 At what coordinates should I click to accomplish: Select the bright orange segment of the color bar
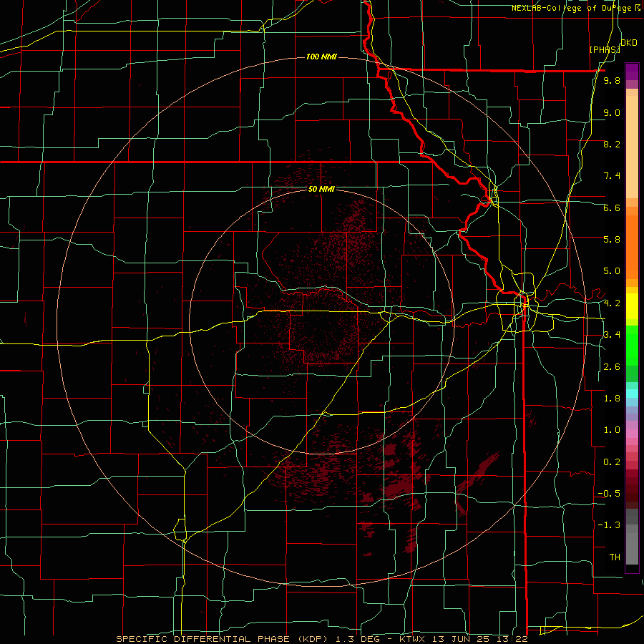pyautogui.click(x=632, y=247)
